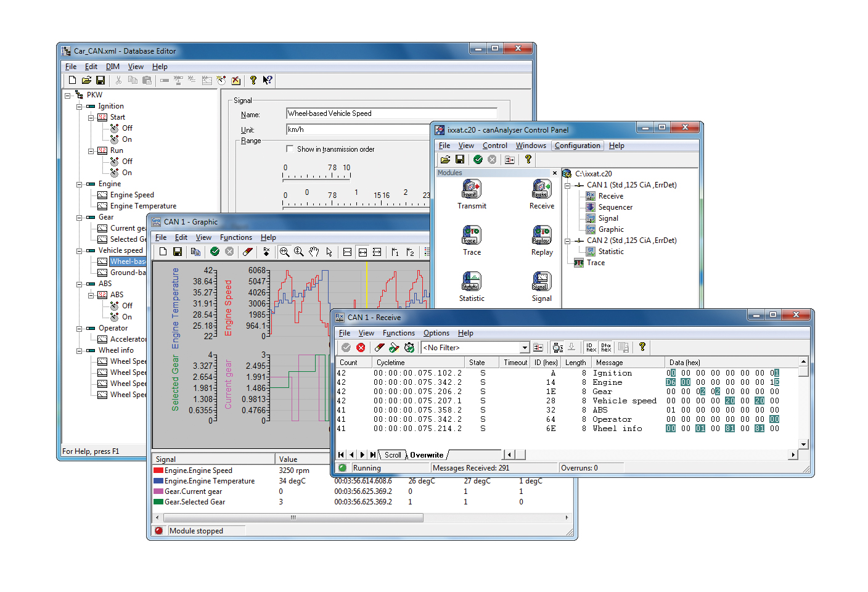Launch the Trace module
The width and height of the screenshot is (868, 592).
coord(472,235)
